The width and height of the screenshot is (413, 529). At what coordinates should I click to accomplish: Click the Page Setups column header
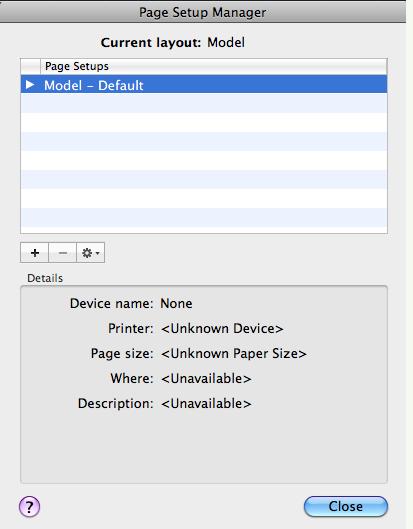point(214,66)
